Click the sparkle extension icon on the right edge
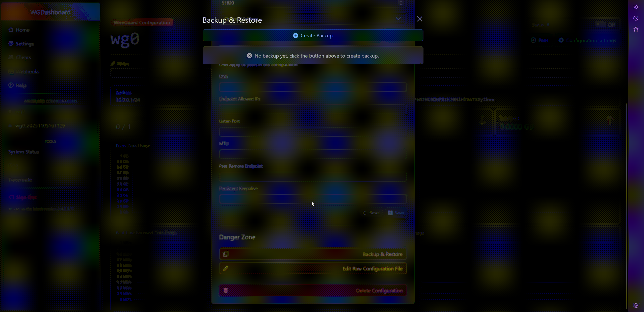The width and height of the screenshot is (644, 312). (636, 7)
